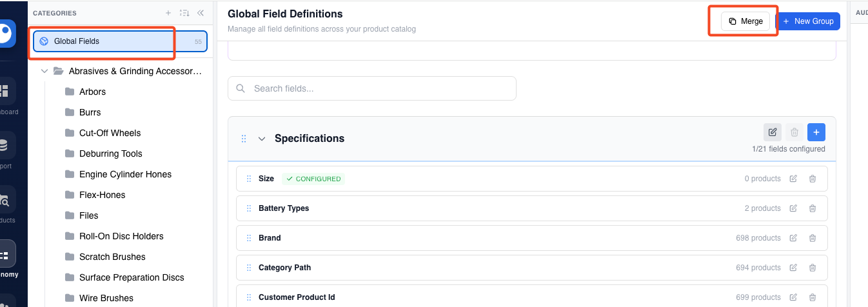Click the Customer Product Id drag handle
The height and width of the screenshot is (307, 868).
249,297
